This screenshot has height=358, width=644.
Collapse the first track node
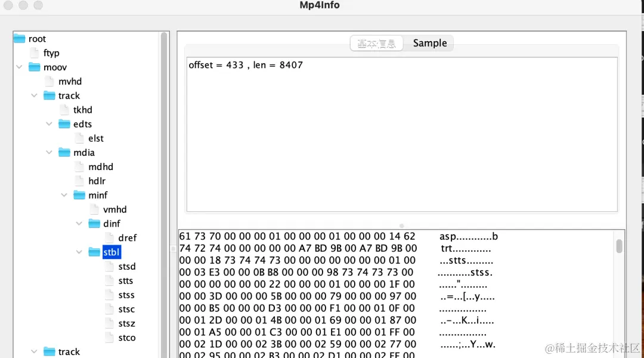click(x=34, y=95)
